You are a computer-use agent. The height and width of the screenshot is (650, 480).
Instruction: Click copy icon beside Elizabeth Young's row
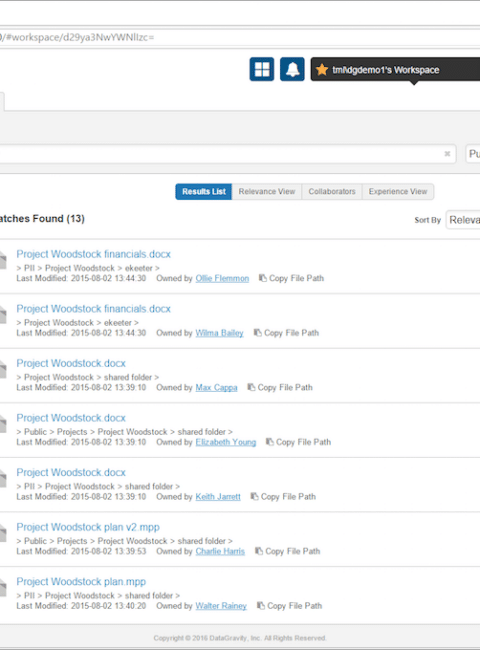click(x=269, y=441)
